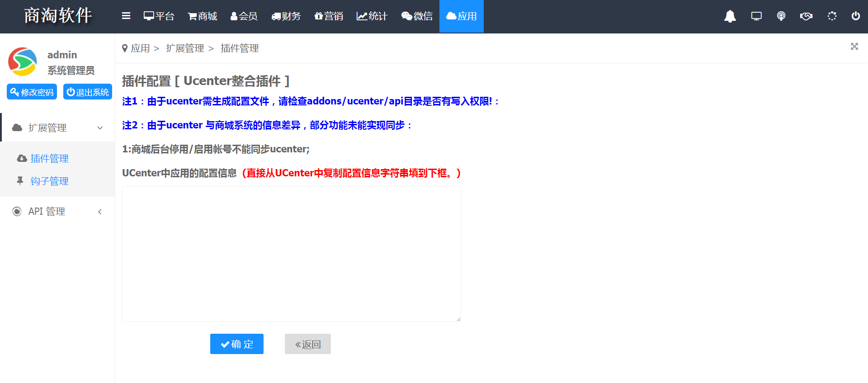Viewport: 868px width, 383px height.
Task: Click the 插件管理 breadcrumb link
Action: (x=240, y=48)
